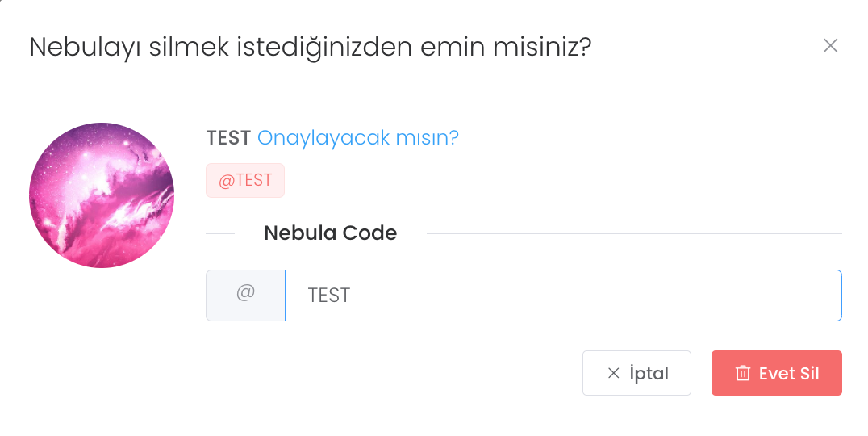
Task: Open the 'Onaylayacak mısın?' link
Action: click(357, 138)
